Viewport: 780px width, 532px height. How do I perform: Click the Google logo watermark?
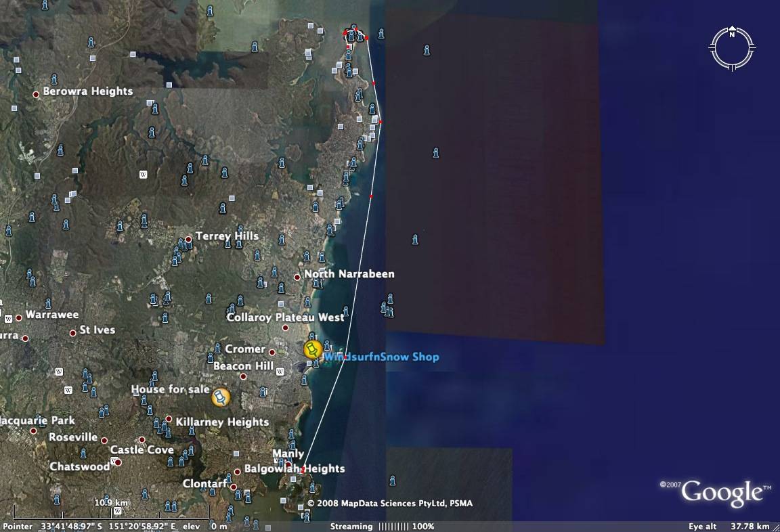point(722,493)
